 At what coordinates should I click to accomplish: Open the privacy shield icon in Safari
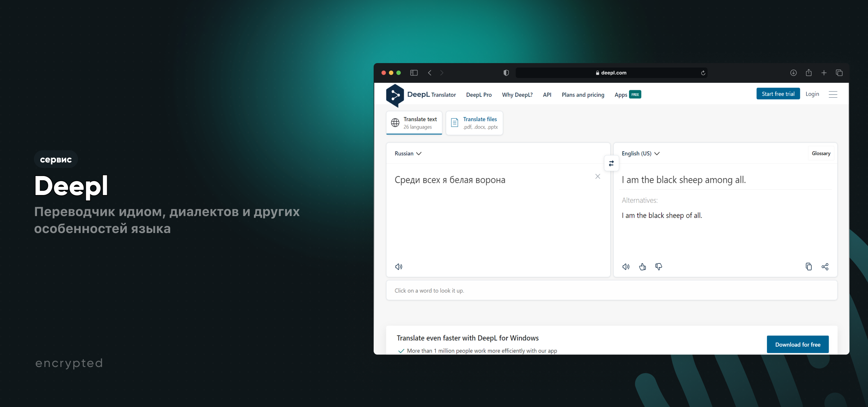506,73
